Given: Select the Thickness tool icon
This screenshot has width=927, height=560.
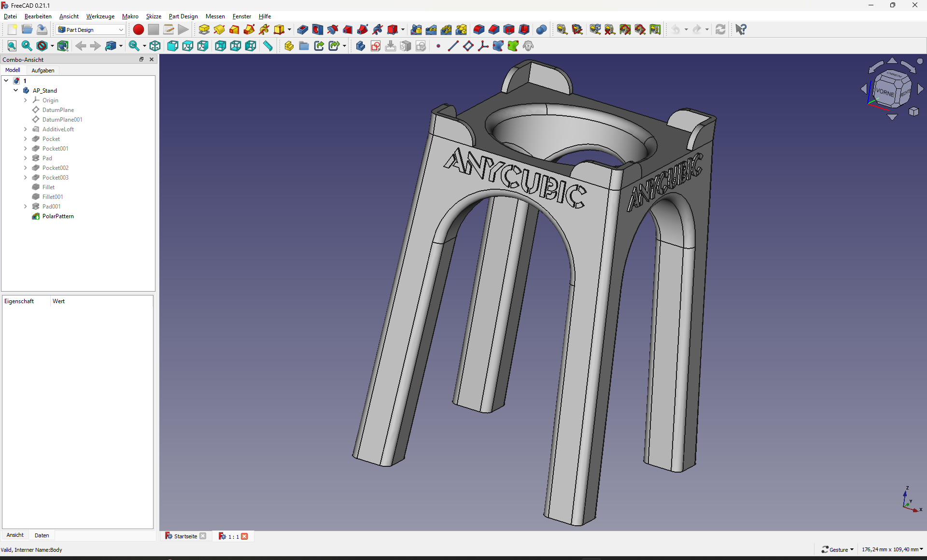Looking at the screenshot, I should point(524,29).
